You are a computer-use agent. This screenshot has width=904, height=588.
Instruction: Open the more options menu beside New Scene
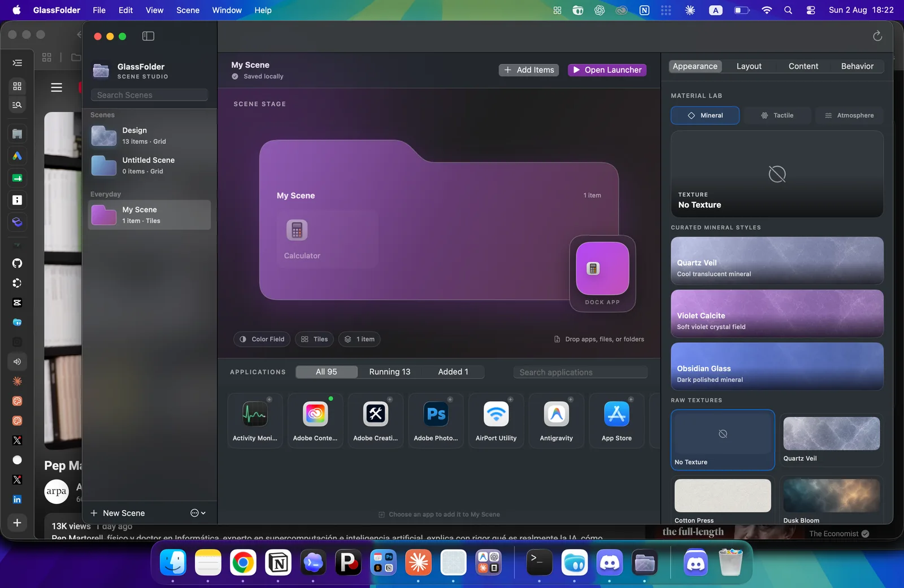click(x=198, y=513)
